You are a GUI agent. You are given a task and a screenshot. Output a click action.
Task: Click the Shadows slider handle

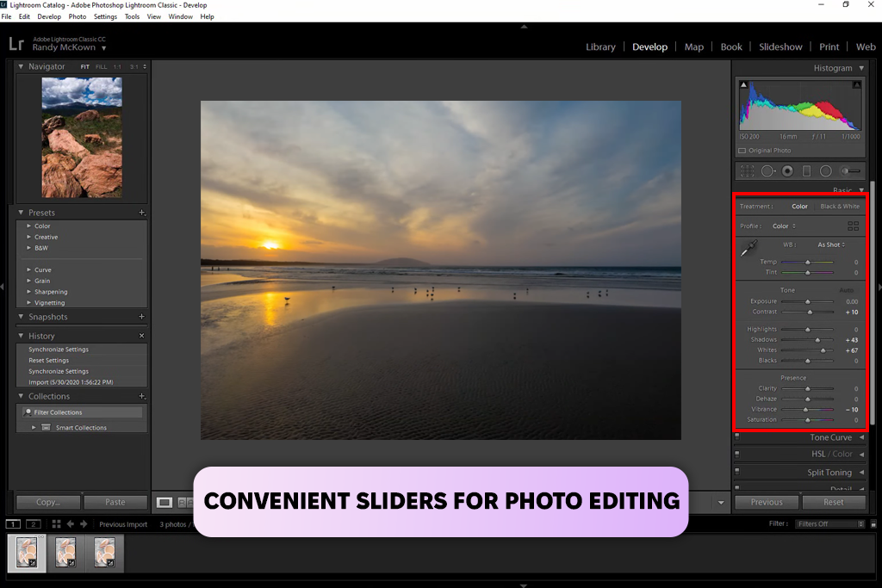pyautogui.click(x=818, y=340)
